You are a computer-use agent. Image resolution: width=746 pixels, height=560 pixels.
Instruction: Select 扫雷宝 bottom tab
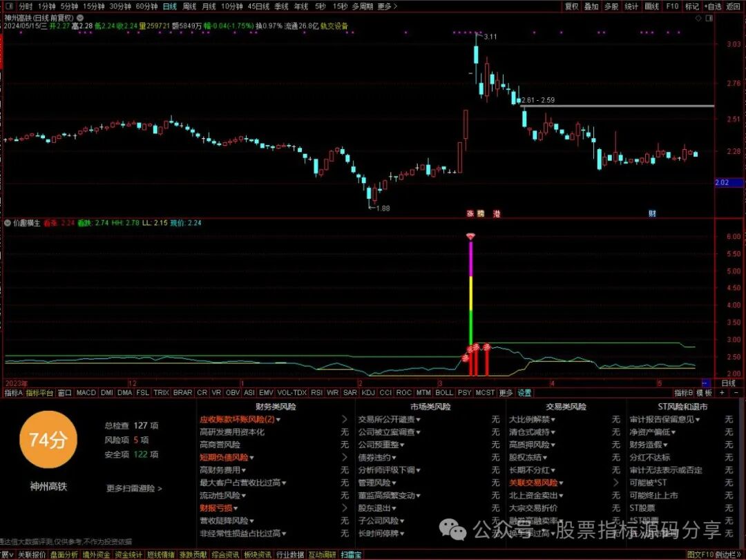[x=351, y=554]
